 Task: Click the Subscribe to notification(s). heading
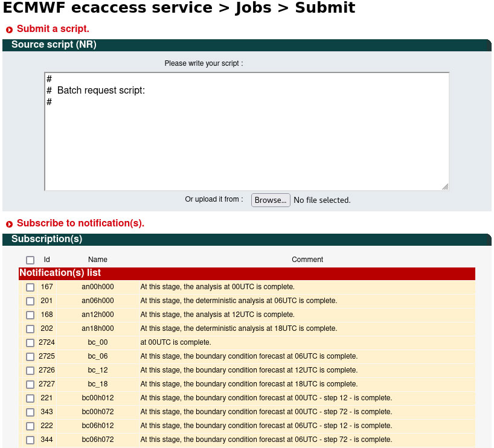pyautogui.click(x=80, y=223)
